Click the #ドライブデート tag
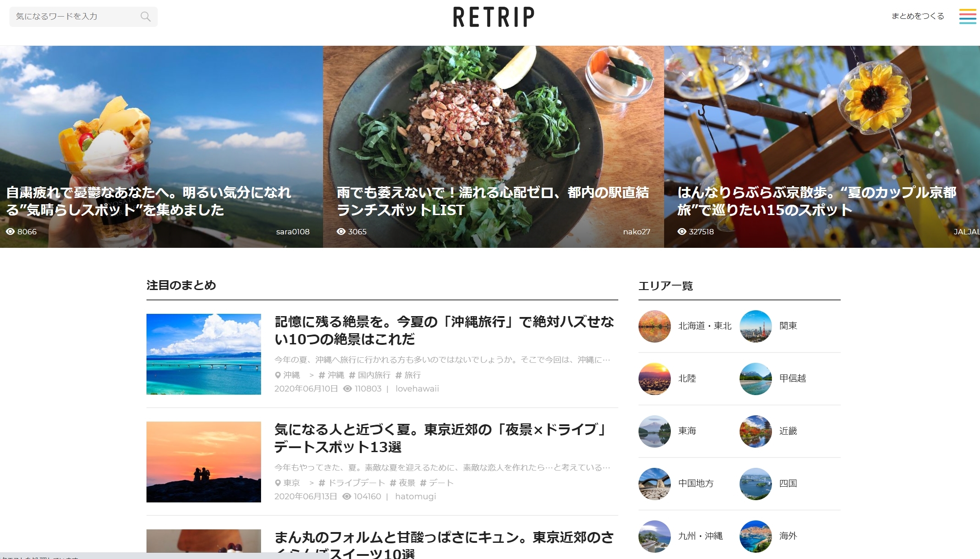980x559 pixels. click(351, 483)
